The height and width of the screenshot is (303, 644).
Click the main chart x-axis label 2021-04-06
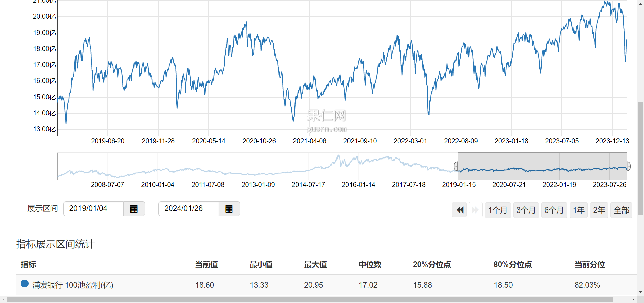[x=310, y=141]
